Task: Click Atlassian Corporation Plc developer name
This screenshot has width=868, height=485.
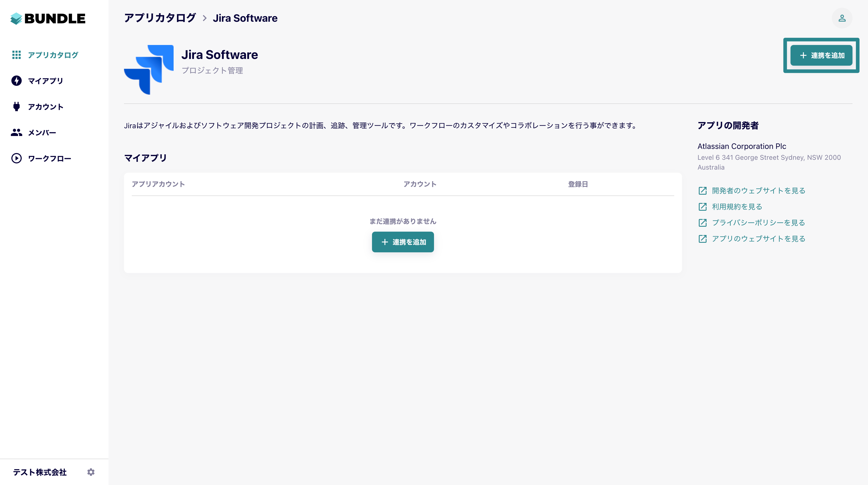Action: click(x=742, y=146)
